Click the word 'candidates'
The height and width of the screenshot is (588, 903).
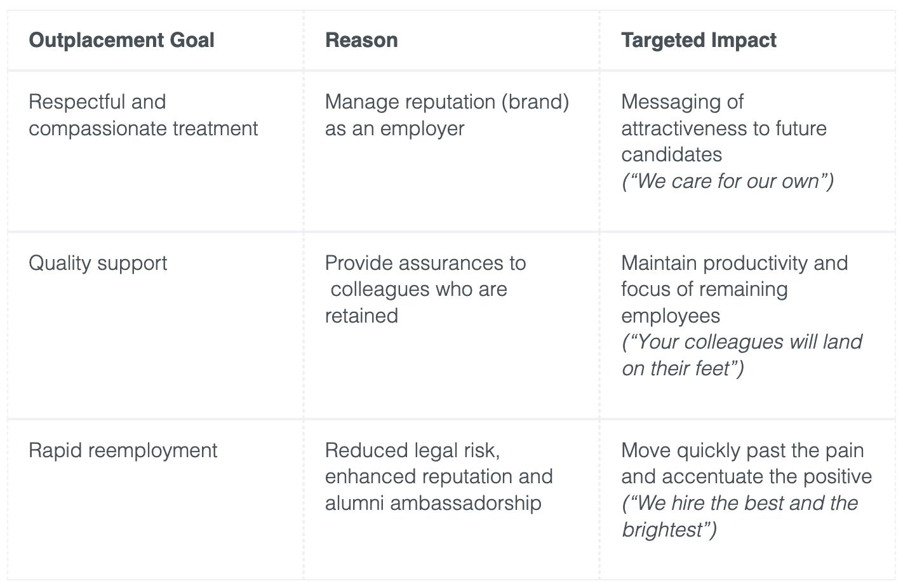click(671, 155)
